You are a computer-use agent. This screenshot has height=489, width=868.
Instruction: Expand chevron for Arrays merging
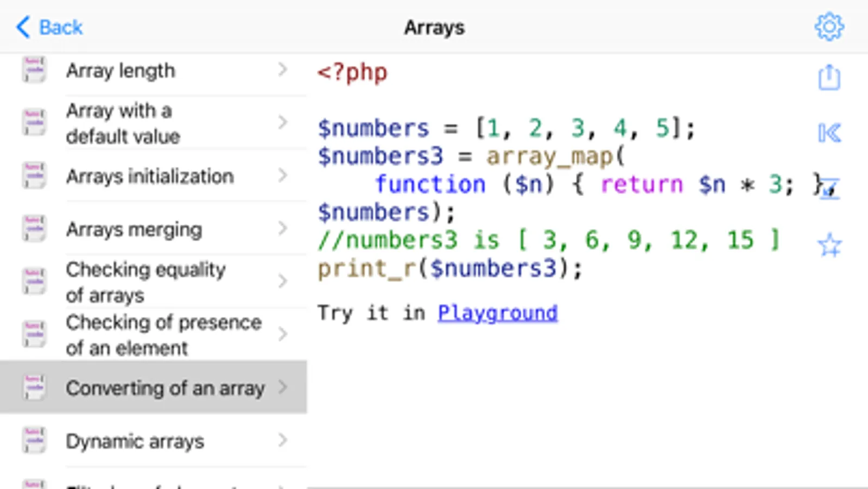point(282,228)
